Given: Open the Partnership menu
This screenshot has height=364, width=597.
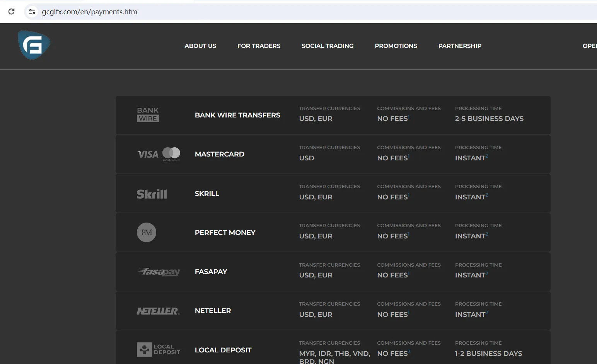Looking at the screenshot, I should tap(460, 46).
